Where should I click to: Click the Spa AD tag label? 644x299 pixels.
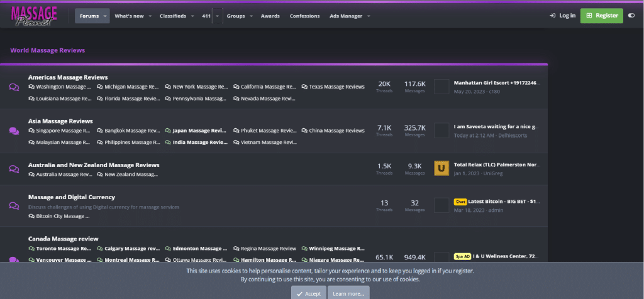[x=462, y=256]
